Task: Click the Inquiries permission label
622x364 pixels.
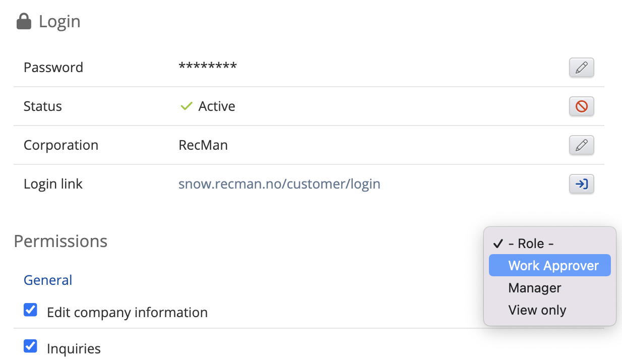Action: (x=74, y=348)
